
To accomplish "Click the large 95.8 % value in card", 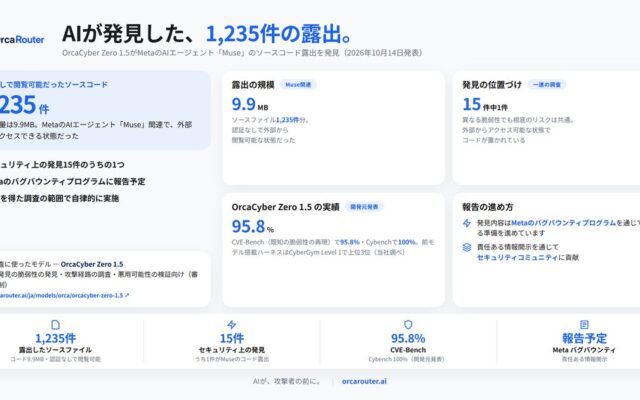I will 253,227.
